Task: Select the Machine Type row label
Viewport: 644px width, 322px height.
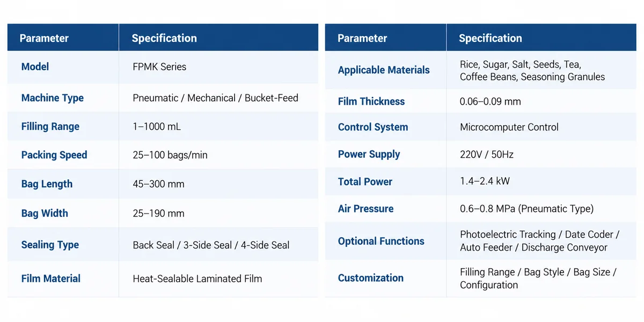Action: point(53,98)
